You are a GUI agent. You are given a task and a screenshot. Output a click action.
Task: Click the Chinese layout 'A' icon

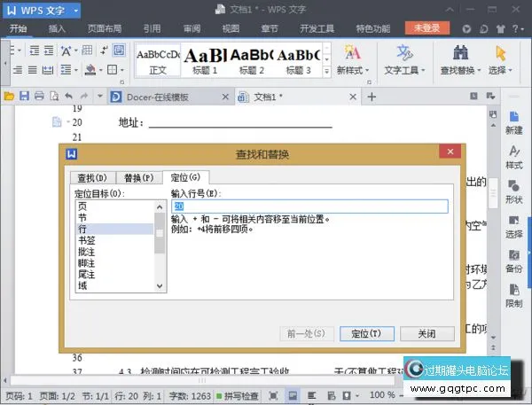(66, 51)
